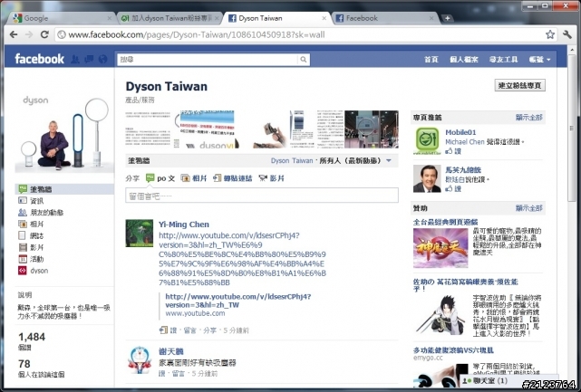
Task: Click the video camera share icon
Action: click(263, 178)
